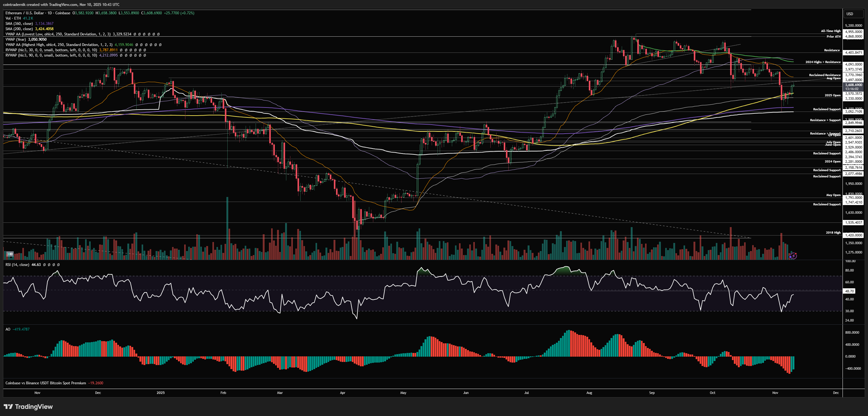This screenshot has width=868, height=416.
Task: Select the SMA (360, close) indicator legend
Action: [19, 24]
